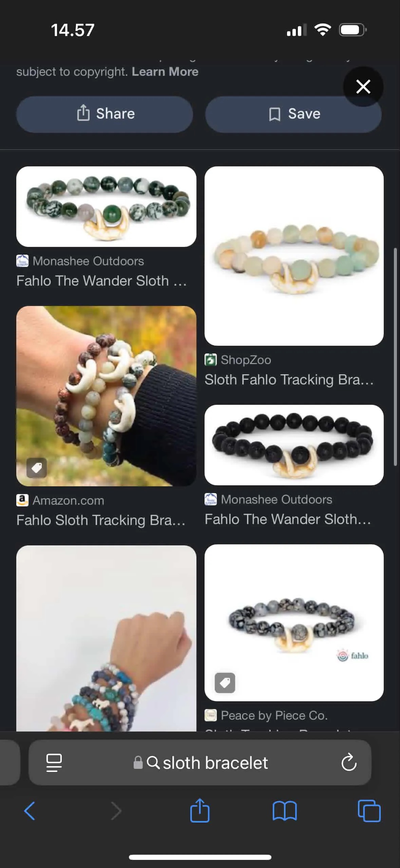Close the image preview with X button
400x868 pixels.
coord(363,87)
